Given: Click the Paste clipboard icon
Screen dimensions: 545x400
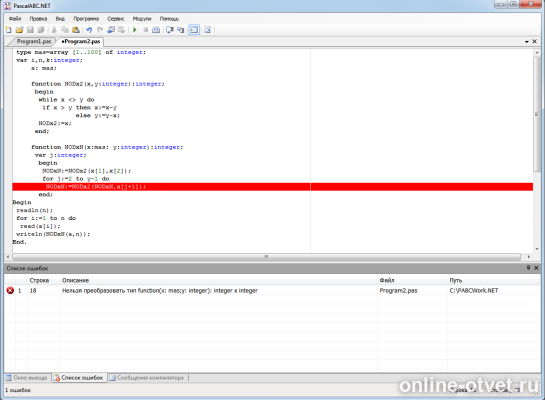Looking at the screenshot, I should (x=76, y=30).
